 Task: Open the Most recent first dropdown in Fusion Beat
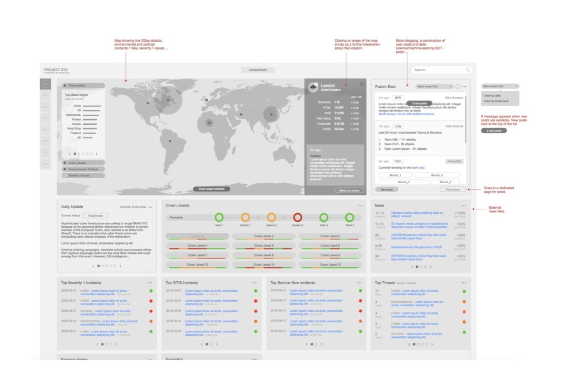click(x=434, y=86)
